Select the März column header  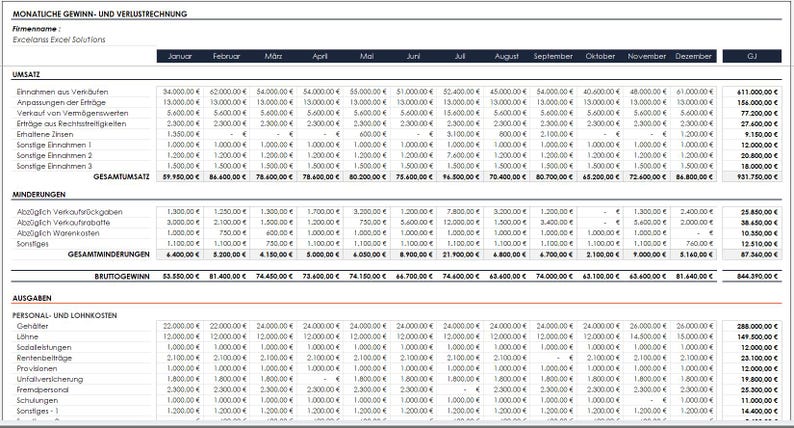(x=273, y=56)
